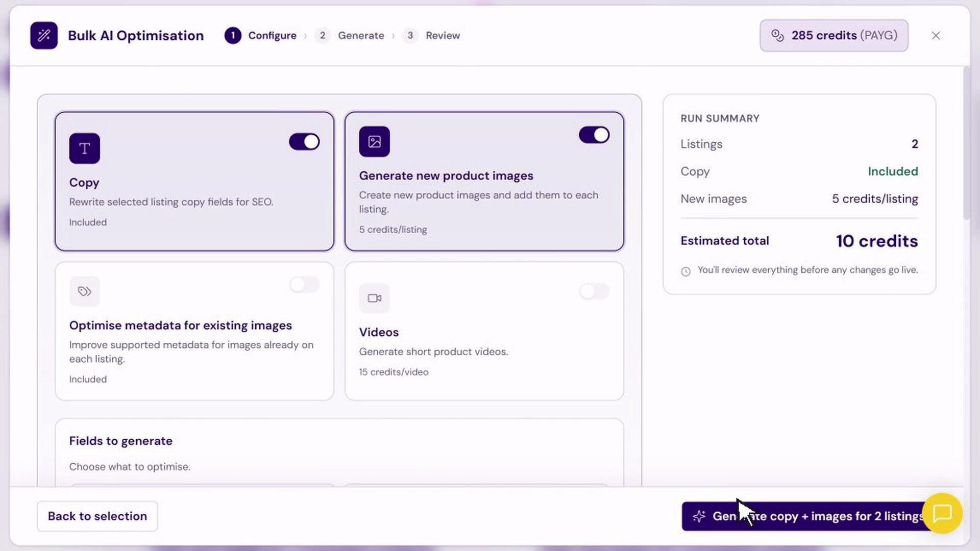The image size is (980, 551).
Task: Enable Optimise metadata for existing images toggle
Action: tap(304, 284)
